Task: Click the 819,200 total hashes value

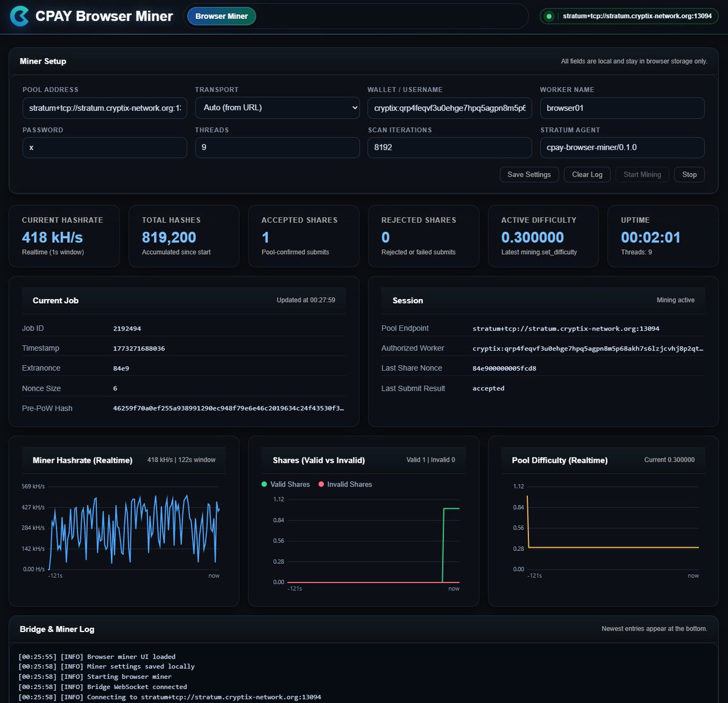Action: [169, 237]
